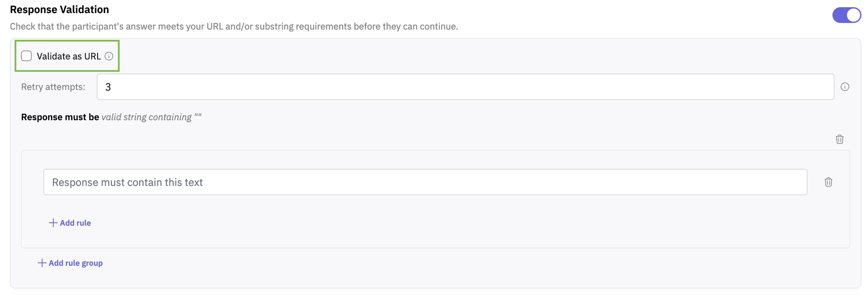Click the validation description sentence under heading
868x295 pixels.
coord(234,26)
